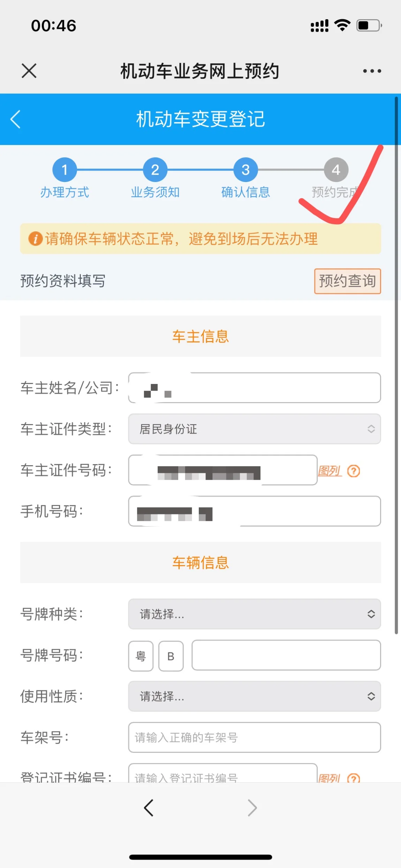
Task: Go back using the bottom browser back arrow
Action: pos(149,808)
